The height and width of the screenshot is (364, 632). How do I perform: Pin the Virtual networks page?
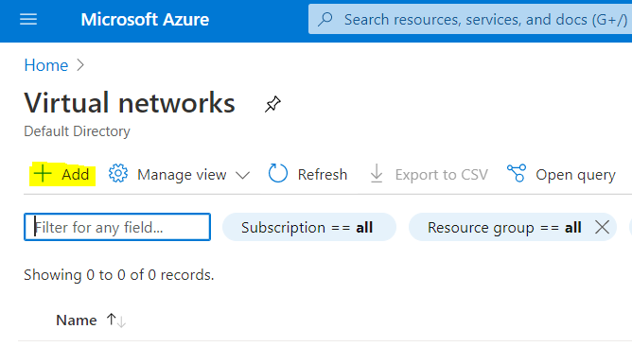click(x=272, y=104)
